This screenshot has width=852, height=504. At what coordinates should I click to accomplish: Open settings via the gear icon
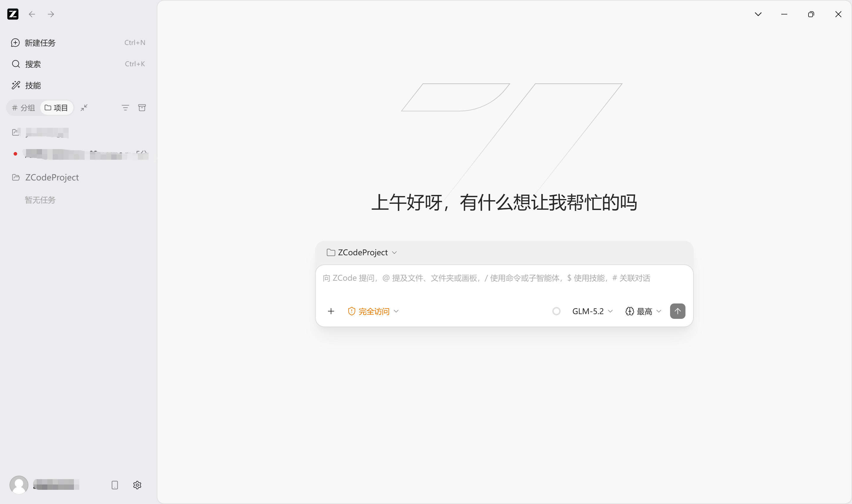coord(137,485)
